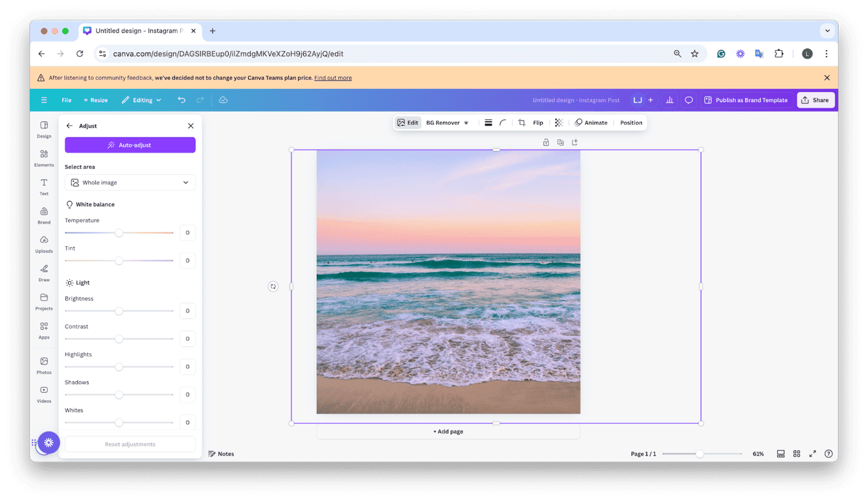
Task: Open the File menu
Action: (66, 100)
